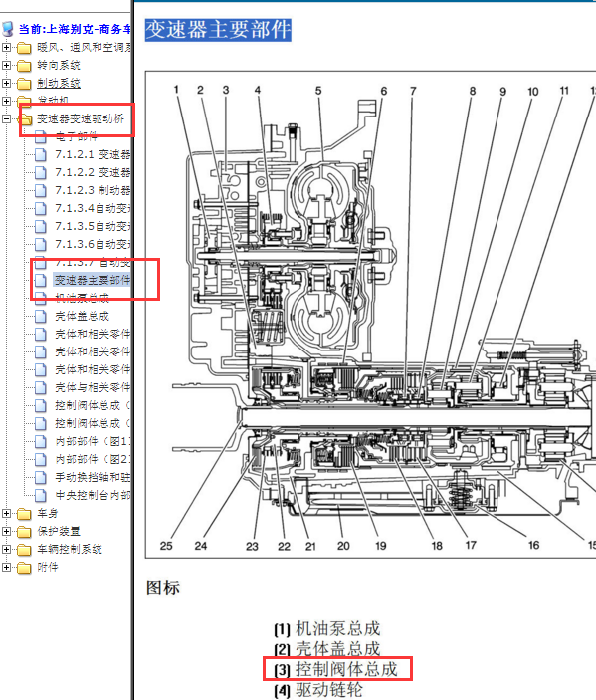This screenshot has height=700, width=596.
Task: Click legend entry [1] 机油泵总成
Action: [x=327, y=629]
